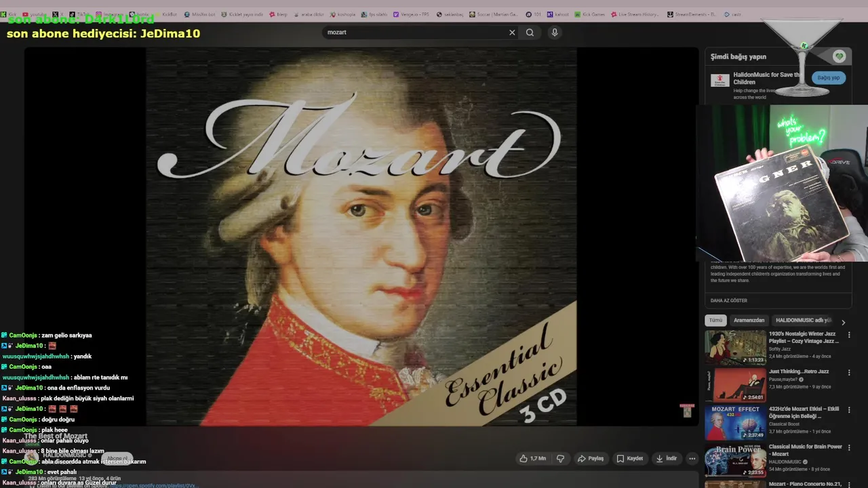The image size is (868, 488).
Task: Click the webcam overlay showing Wagner record
Action: tap(782, 183)
